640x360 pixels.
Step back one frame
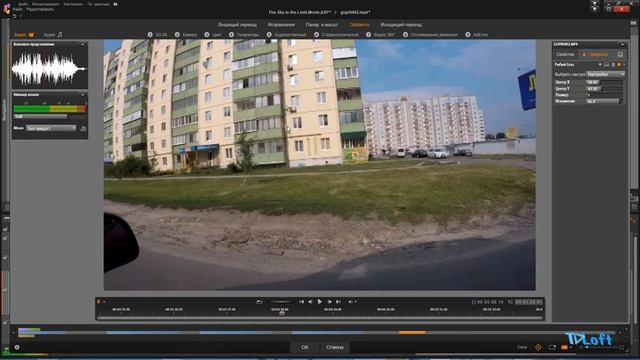(310, 302)
